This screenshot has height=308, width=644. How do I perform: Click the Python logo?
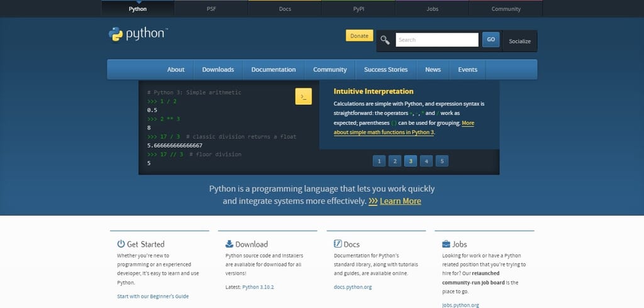[x=138, y=34]
